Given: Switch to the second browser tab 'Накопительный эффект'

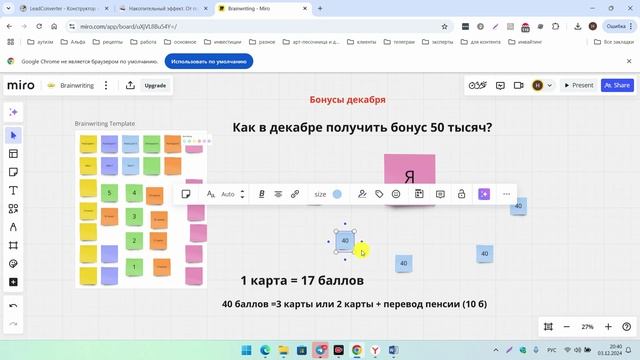Looking at the screenshot, I should pyautogui.click(x=164, y=8).
